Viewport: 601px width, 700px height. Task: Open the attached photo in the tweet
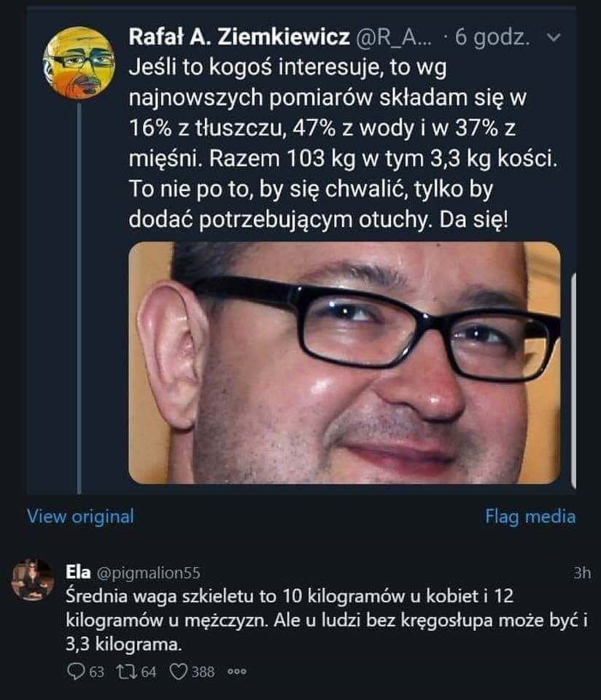[344, 362]
